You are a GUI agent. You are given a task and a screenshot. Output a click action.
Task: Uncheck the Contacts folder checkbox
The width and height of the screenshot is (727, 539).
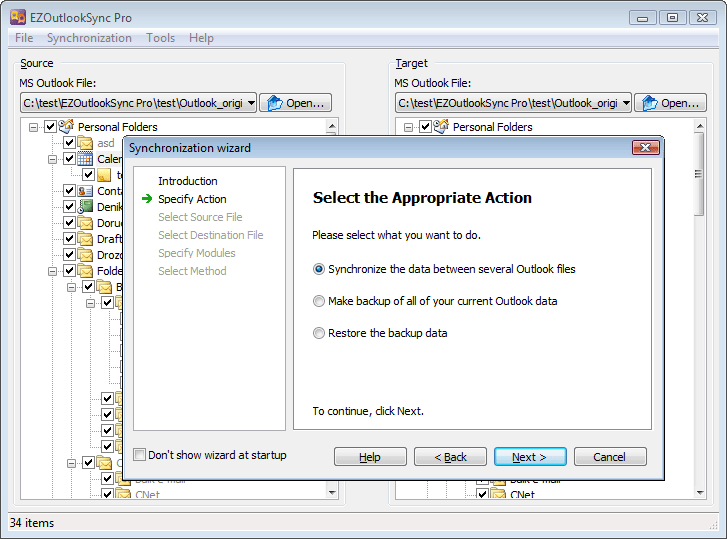click(69, 190)
